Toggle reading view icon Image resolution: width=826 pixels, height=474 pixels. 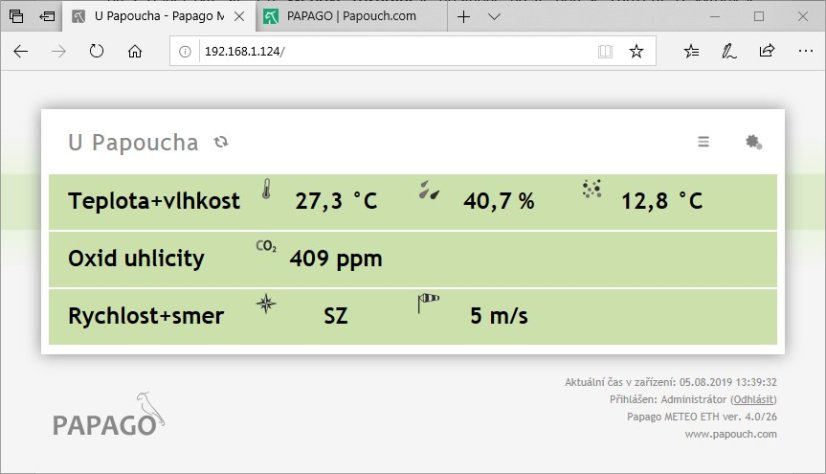(605, 51)
